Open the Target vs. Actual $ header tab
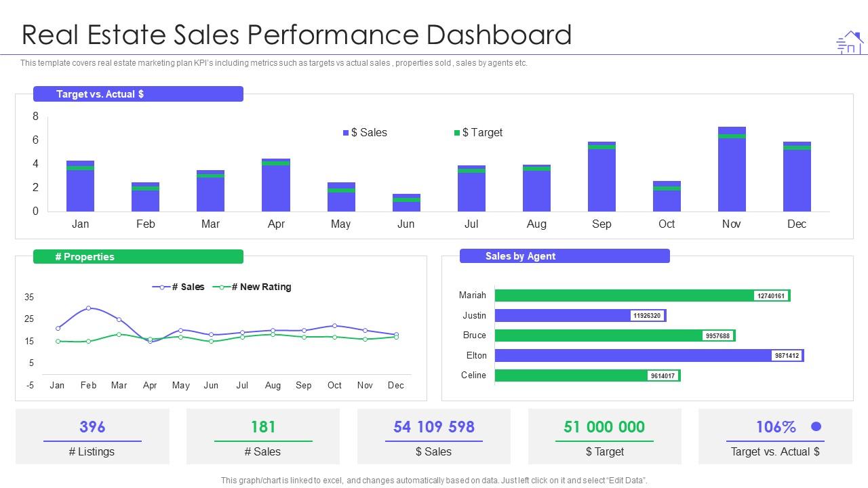 tap(138, 94)
